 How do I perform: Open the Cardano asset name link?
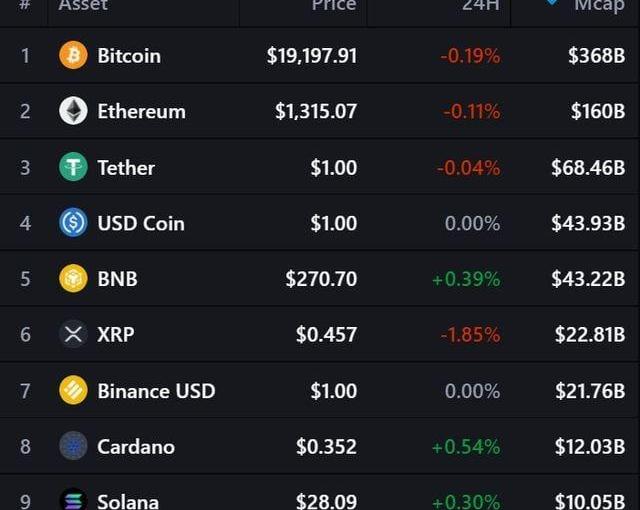pos(136,447)
